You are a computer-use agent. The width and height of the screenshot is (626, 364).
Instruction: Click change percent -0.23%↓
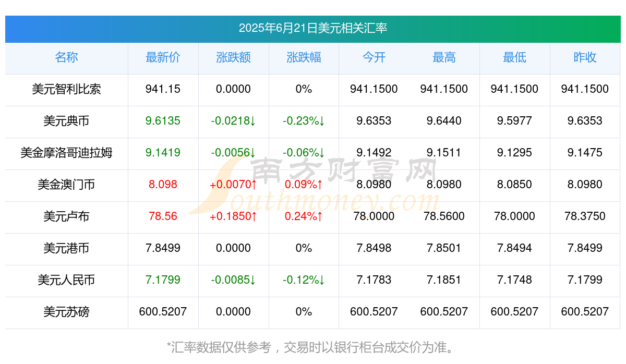pyautogui.click(x=304, y=121)
